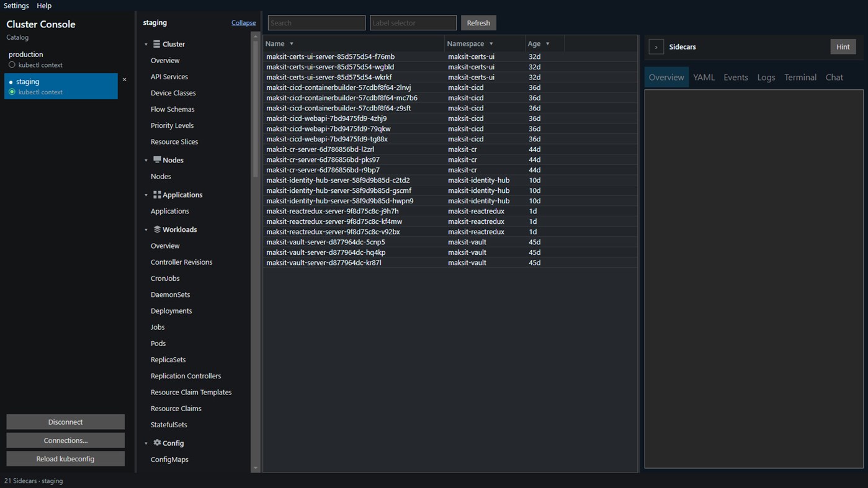Click the Workloads stack icon
The width and height of the screenshot is (868, 488).
point(157,229)
